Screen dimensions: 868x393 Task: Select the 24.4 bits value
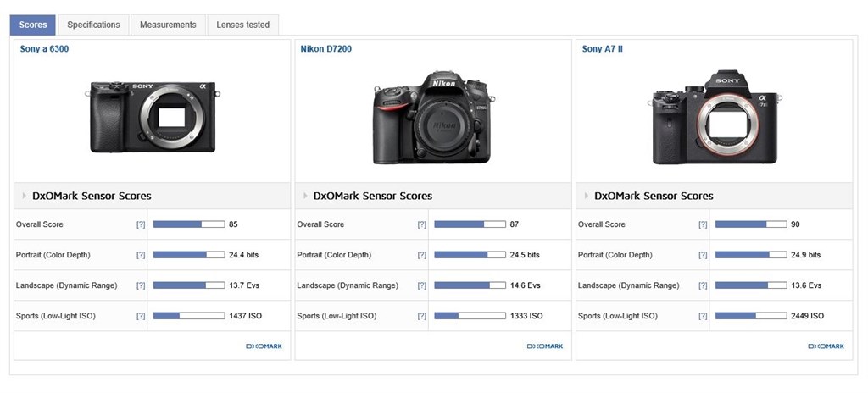243,255
